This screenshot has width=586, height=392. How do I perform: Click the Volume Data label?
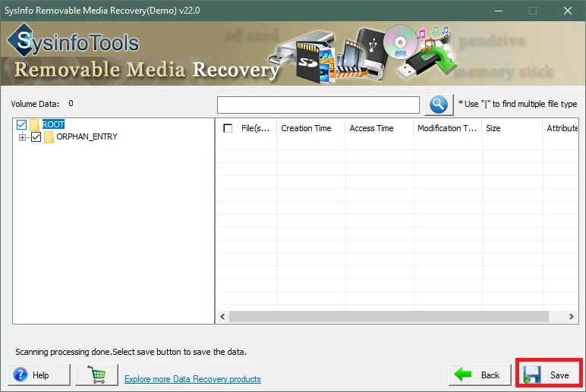[x=35, y=104]
